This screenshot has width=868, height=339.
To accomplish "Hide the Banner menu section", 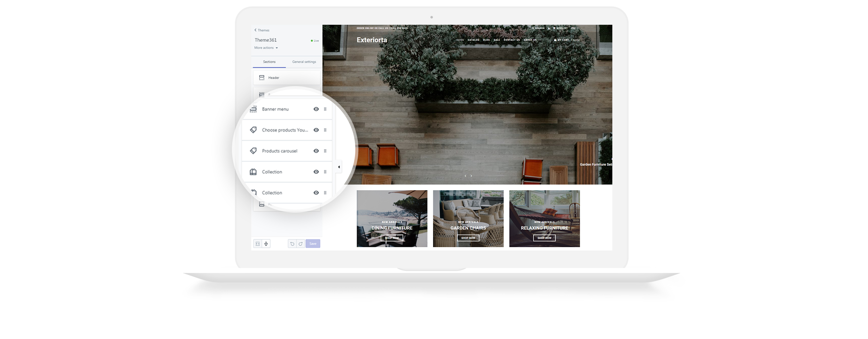I will (x=316, y=109).
